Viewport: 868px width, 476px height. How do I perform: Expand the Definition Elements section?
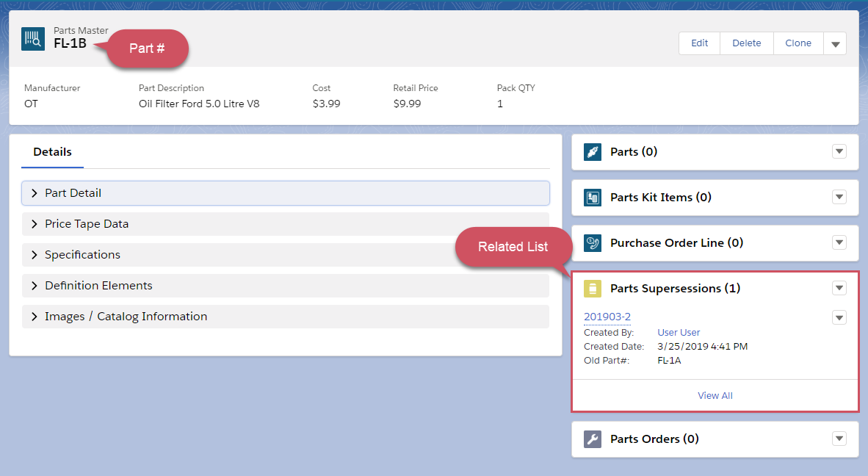coord(286,286)
